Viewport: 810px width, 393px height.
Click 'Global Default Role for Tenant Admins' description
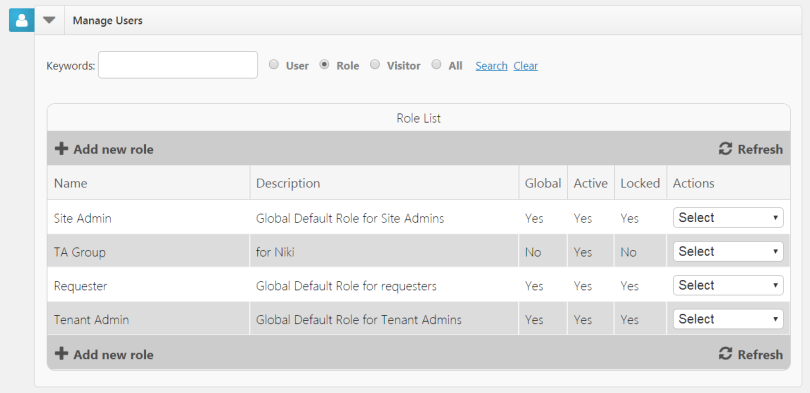point(359,320)
